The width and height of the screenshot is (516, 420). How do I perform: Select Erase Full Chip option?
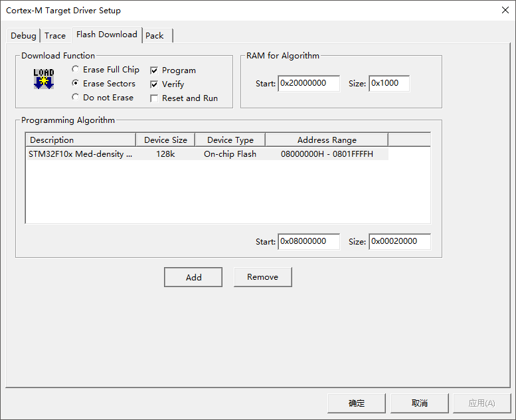tap(76, 70)
